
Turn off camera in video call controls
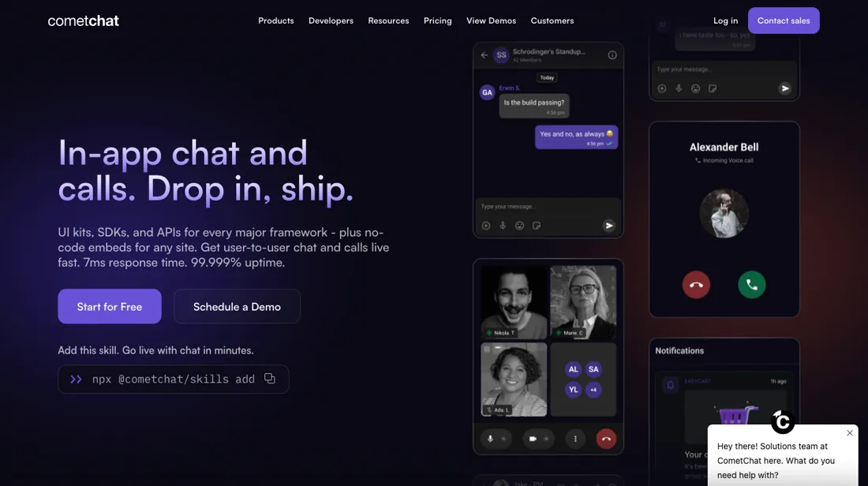point(533,439)
